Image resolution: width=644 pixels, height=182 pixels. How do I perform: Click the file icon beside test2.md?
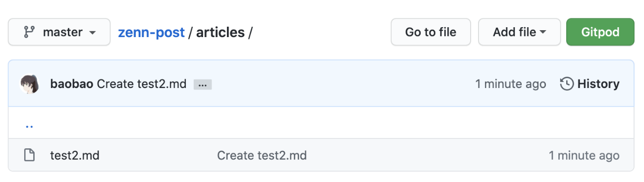tap(30, 155)
